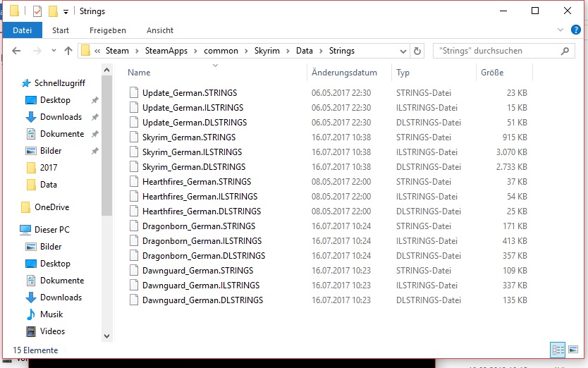The height and width of the screenshot is (368, 588).
Task: Refresh the Strings folder view
Action: click(417, 51)
